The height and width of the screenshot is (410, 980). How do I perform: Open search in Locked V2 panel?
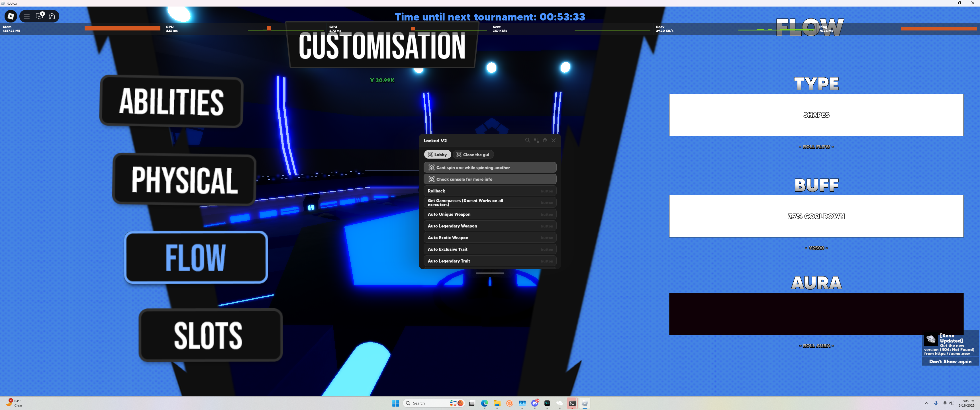[x=527, y=140]
